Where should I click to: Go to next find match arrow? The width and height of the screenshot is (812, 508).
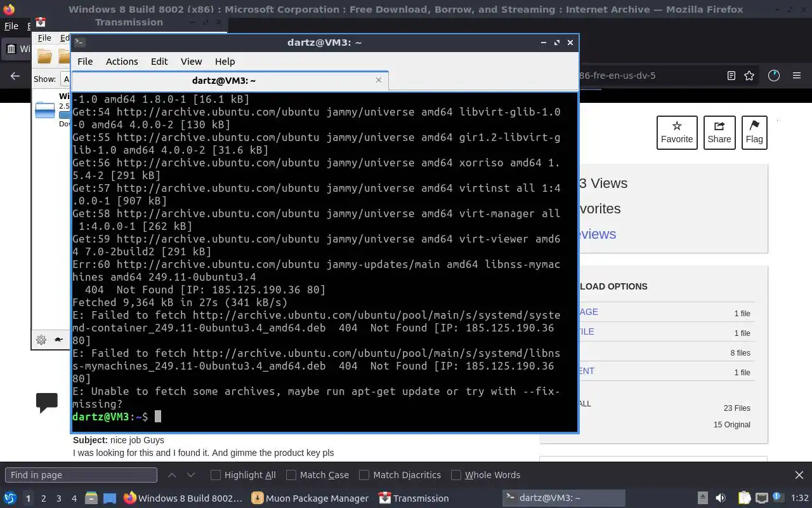click(191, 475)
